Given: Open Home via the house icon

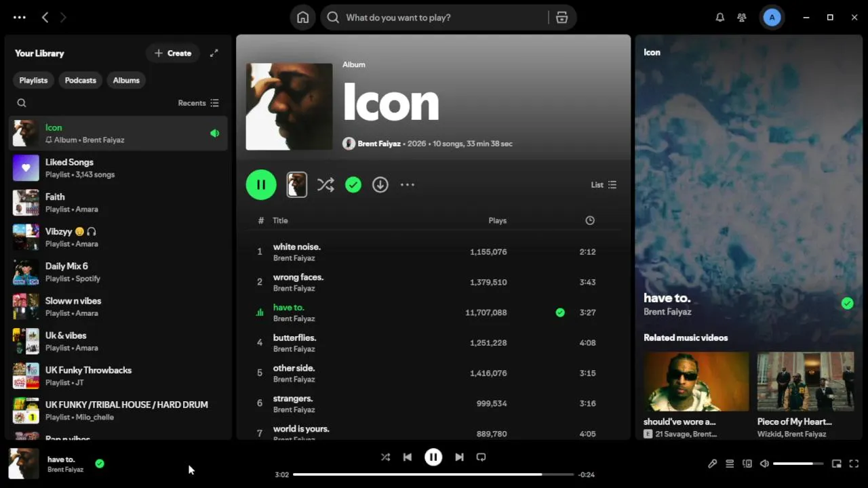Looking at the screenshot, I should pos(302,18).
